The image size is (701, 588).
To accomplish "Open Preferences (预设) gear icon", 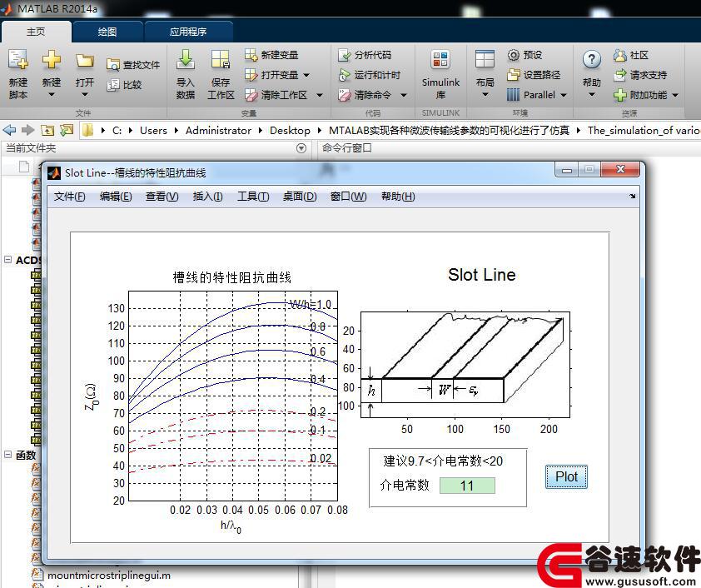I will [513, 55].
